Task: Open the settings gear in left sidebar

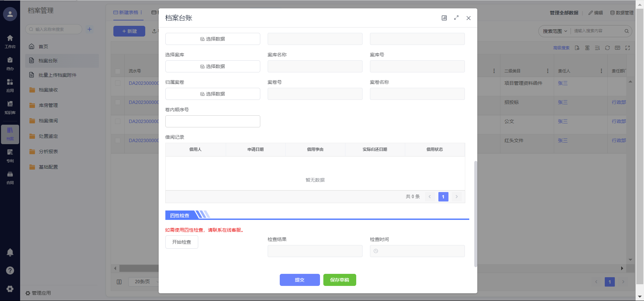Action: [x=10, y=289]
